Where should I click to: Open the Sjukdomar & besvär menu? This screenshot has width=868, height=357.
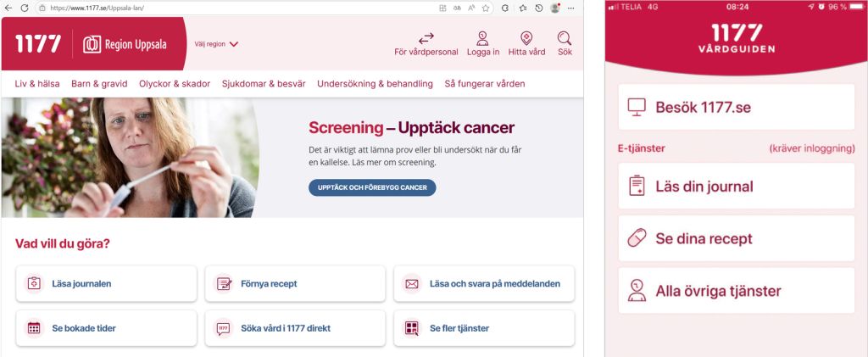[264, 84]
